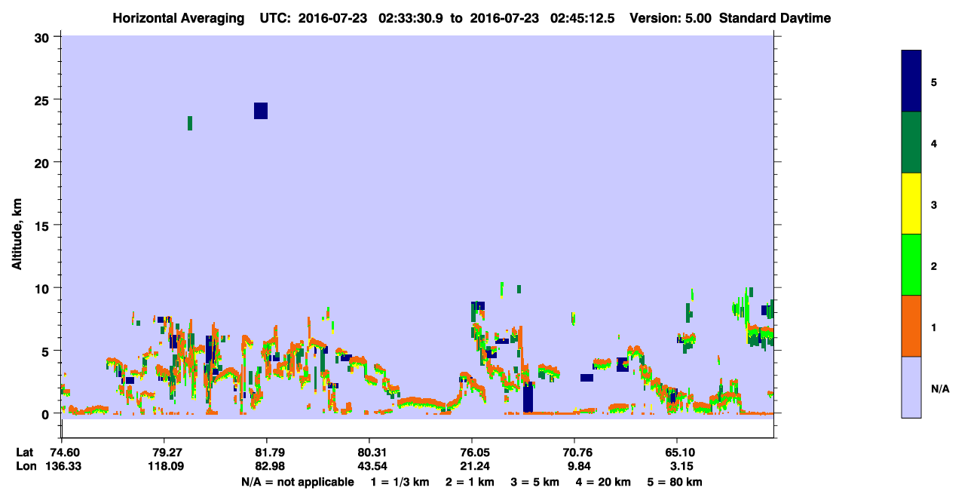Click the 'Horizontal Averaging' title text
The image size is (980, 503).
coord(178,18)
